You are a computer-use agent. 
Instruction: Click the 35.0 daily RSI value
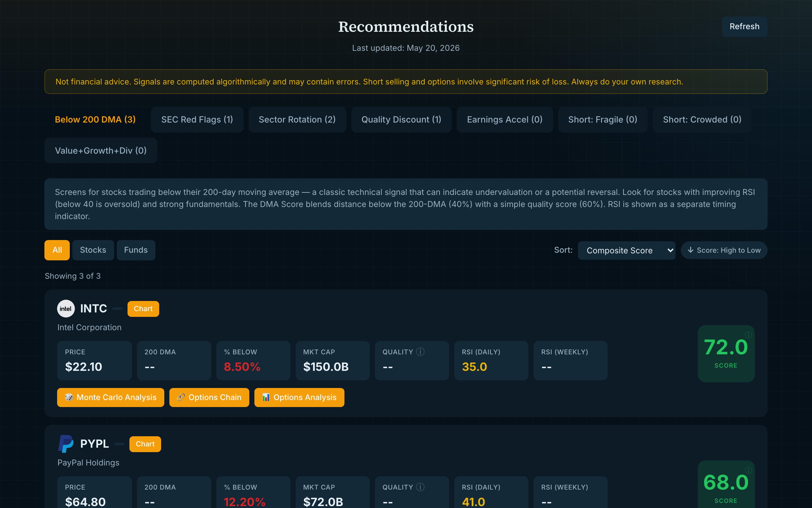click(474, 366)
